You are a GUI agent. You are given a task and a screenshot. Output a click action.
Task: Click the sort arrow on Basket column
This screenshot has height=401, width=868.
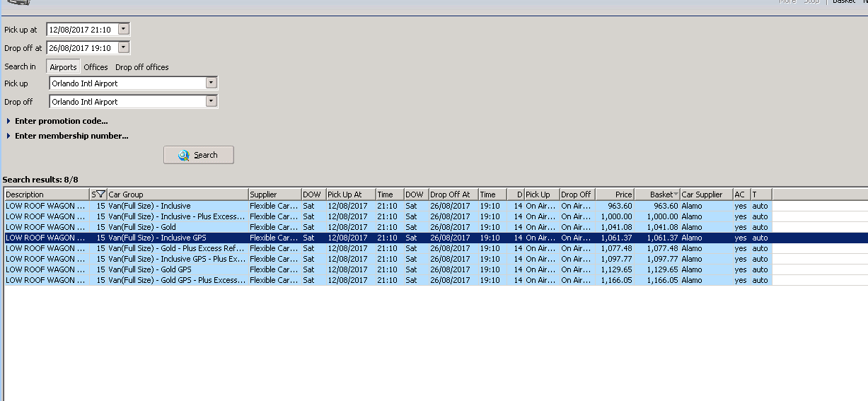[676, 194]
